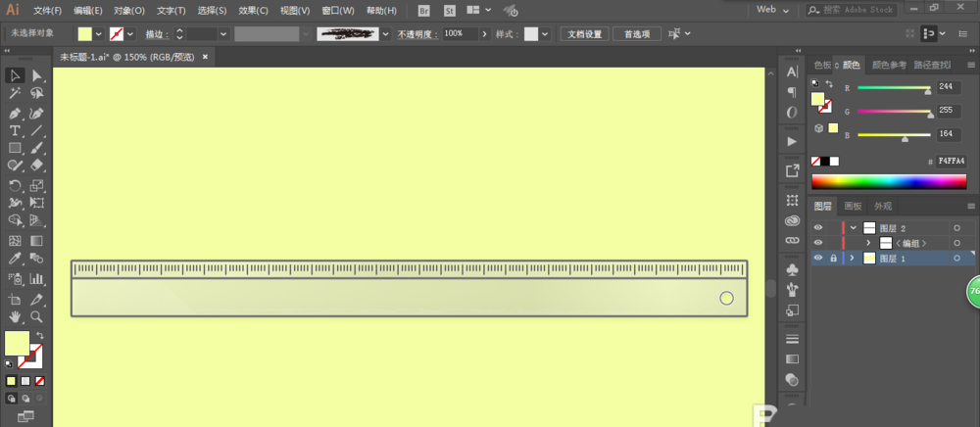The height and width of the screenshot is (427, 980).
Task: Click the 首选项 button
Action: click(x=637, y=33)
